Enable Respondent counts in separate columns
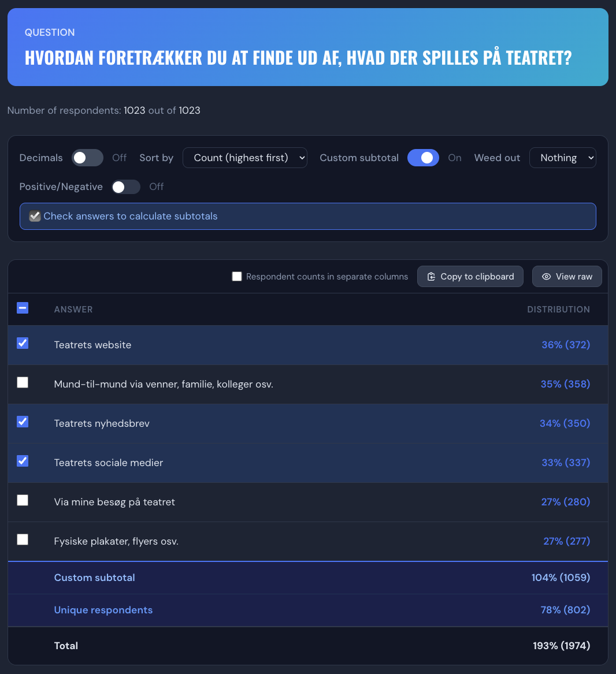The height and width of the screenshot is (674, 616). click(237, 277)
